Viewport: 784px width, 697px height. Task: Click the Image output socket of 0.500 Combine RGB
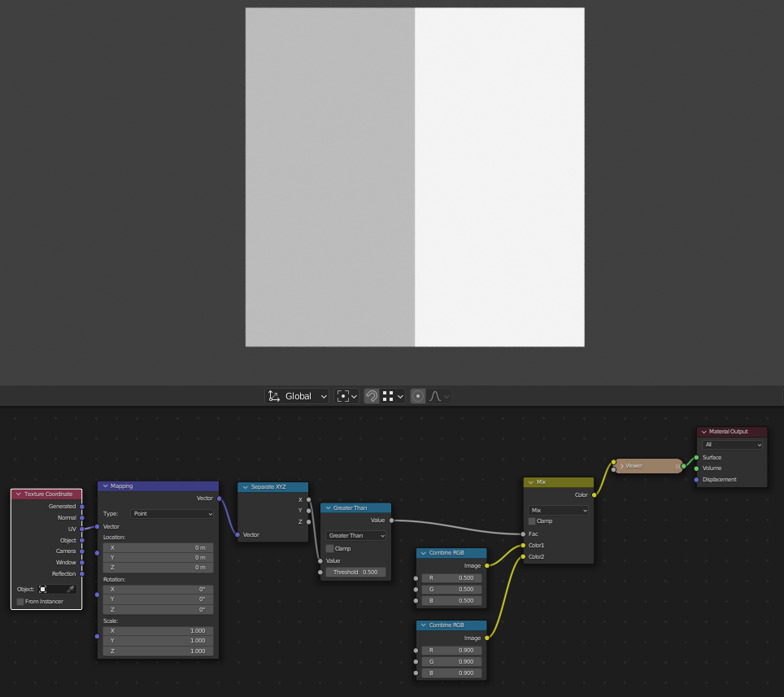(x=487, y=565)
